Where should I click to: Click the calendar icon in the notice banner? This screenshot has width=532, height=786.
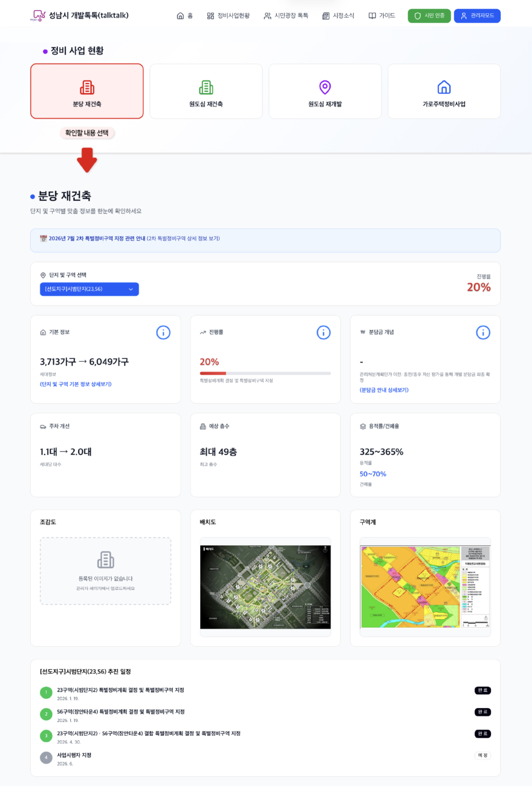pos(44,238)
